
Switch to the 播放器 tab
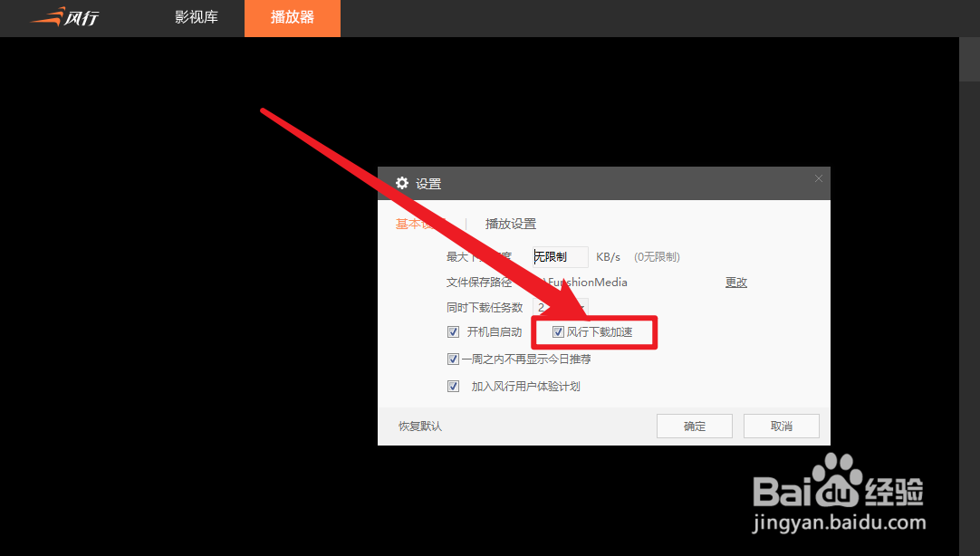pos(292,17)
